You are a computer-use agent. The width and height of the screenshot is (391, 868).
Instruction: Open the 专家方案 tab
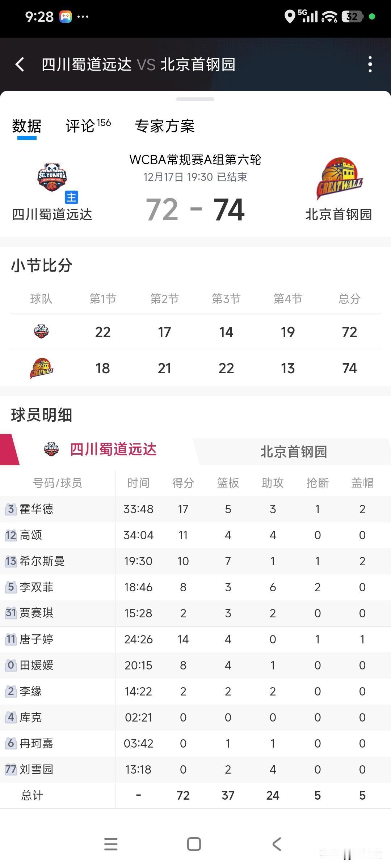(165, 127)
